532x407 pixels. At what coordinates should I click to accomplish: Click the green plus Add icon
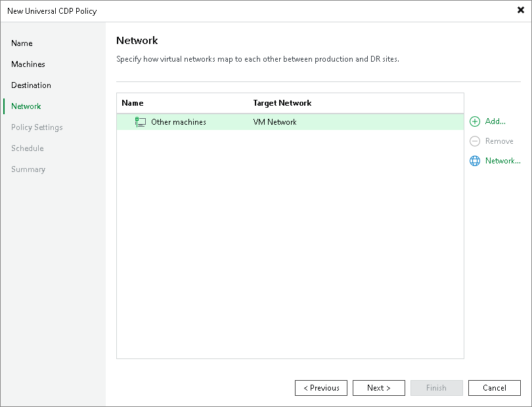(474, 121)
